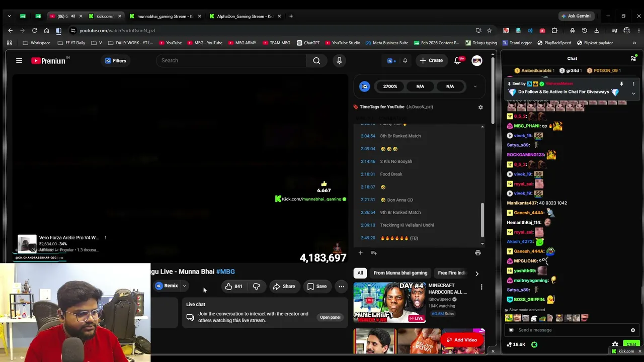Open browser Extensions puzzle icon
The height and width of the screenshot is (362, 644).
click(x=554, y=31)
